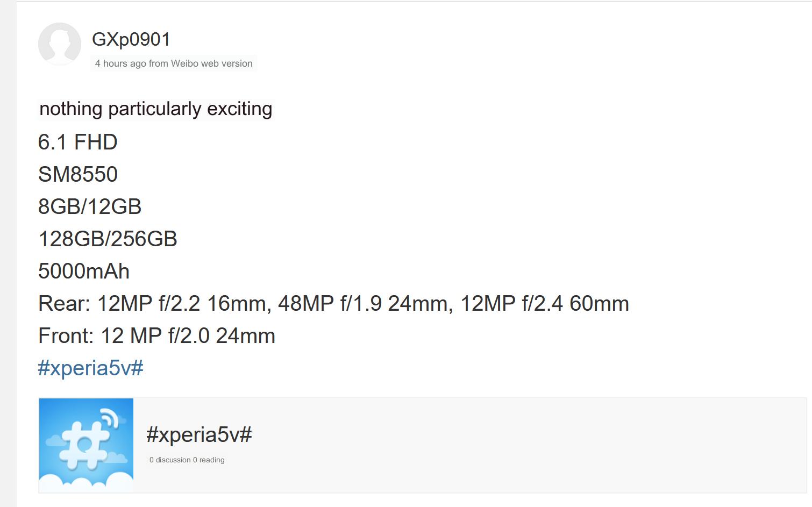Click the "Rear:" camera label
Image resolution: width=812 pixels, height=507 pixels.
[x=64, y=304]
